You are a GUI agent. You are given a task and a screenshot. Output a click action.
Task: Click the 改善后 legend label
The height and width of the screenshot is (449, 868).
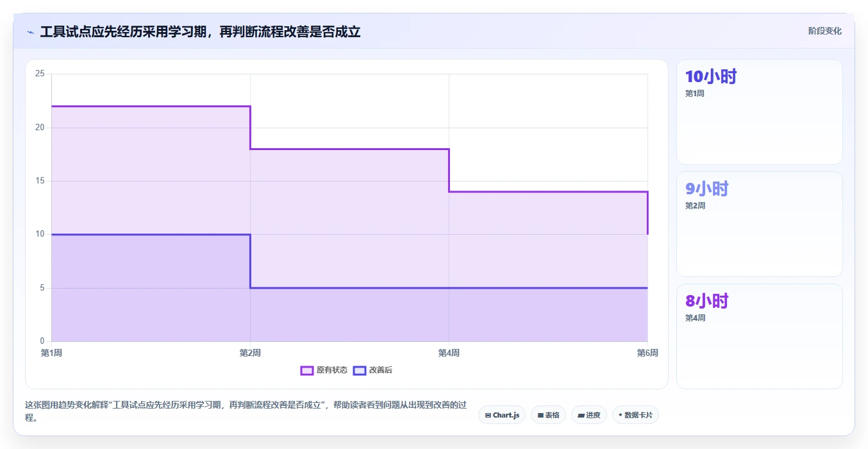tap(380, 370)
